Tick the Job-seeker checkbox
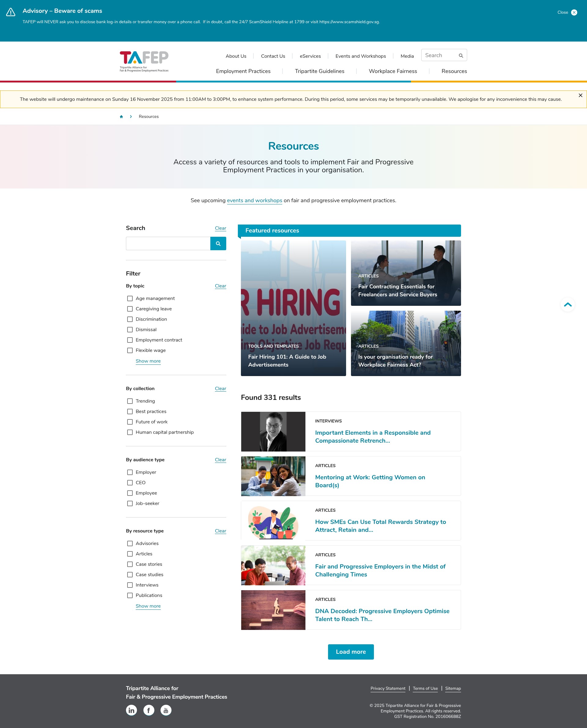 130,503
